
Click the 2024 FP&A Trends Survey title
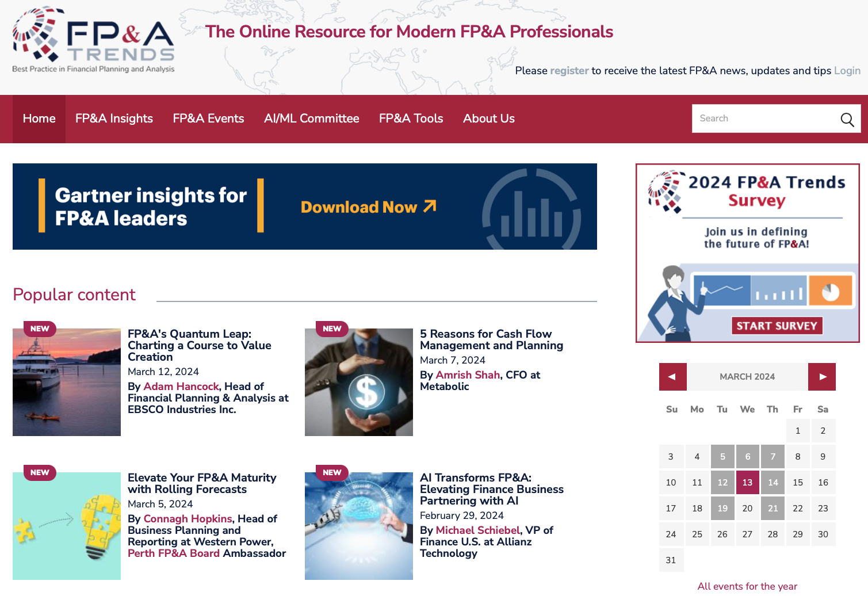coord(766,191)
